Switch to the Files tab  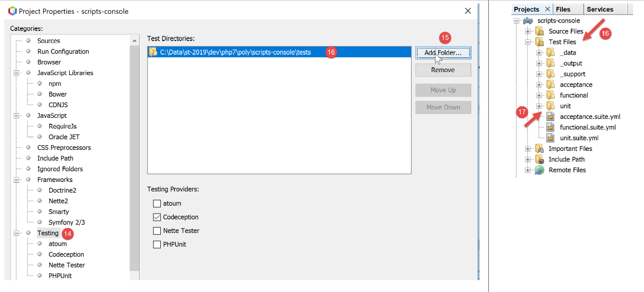(x=563, y=9)
